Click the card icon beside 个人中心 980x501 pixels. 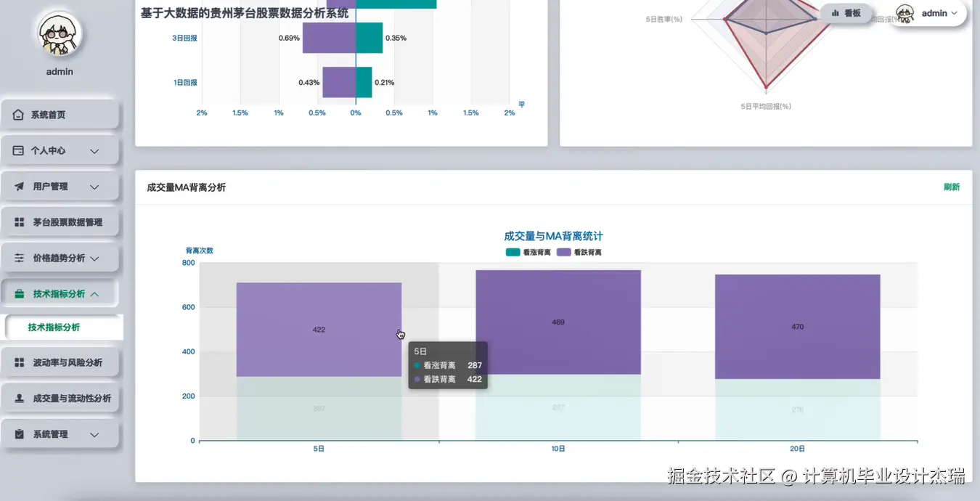coord(18,150)
